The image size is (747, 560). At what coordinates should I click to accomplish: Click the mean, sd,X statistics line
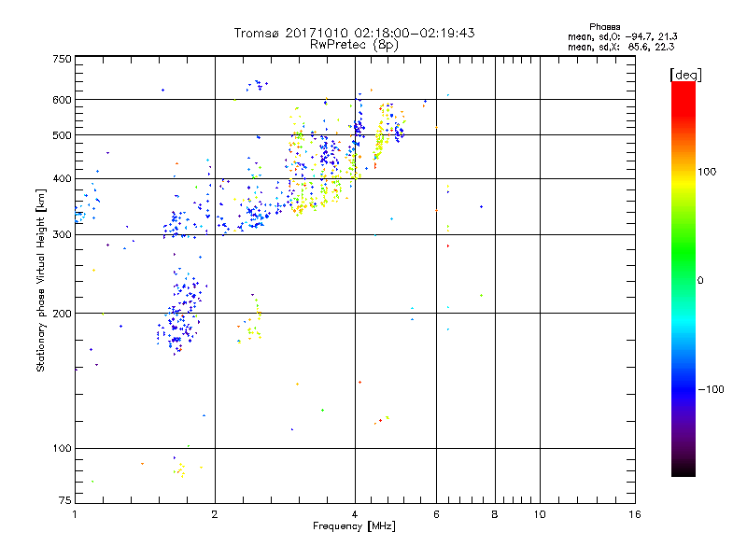pyautogui.click(x=622, y=47)
